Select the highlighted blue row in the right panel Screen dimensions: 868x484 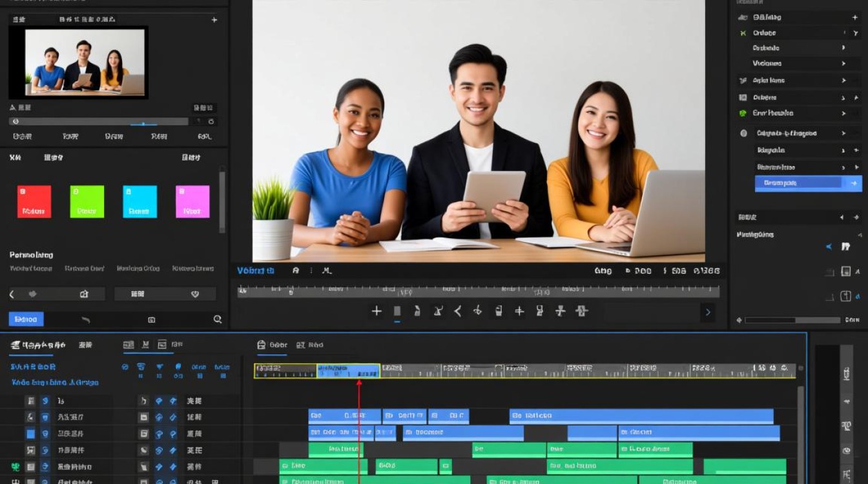[808, 183]
